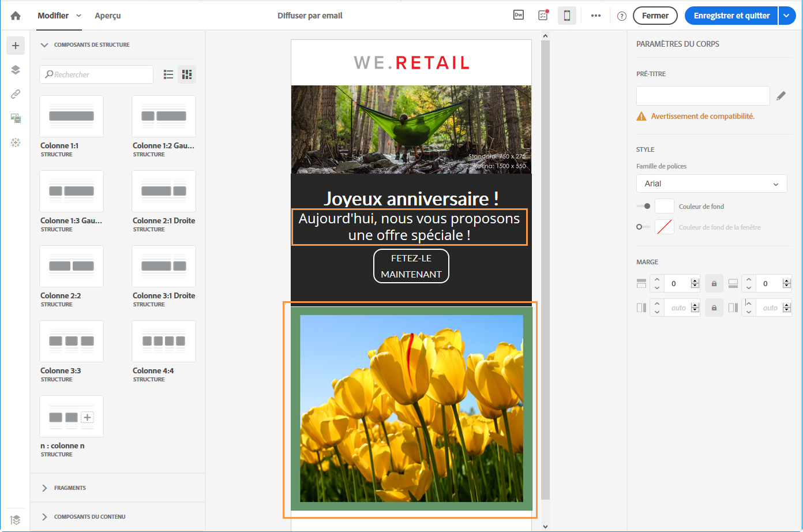Open the layers icon in left sidebar
Screen dimensions: 803x532
[x=16, y=70]
